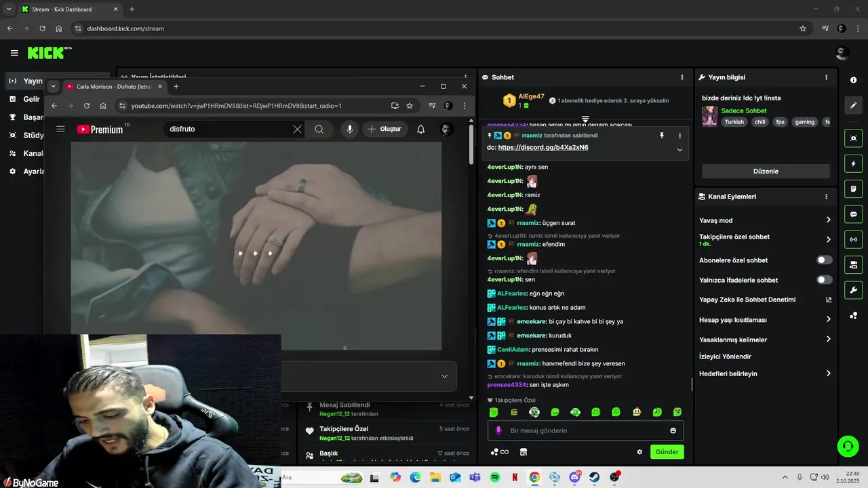Click the three-dots bubbles icon in right sidebar
Image resolution: width=868 pixels, height=488 pixels.
(853, 316)
